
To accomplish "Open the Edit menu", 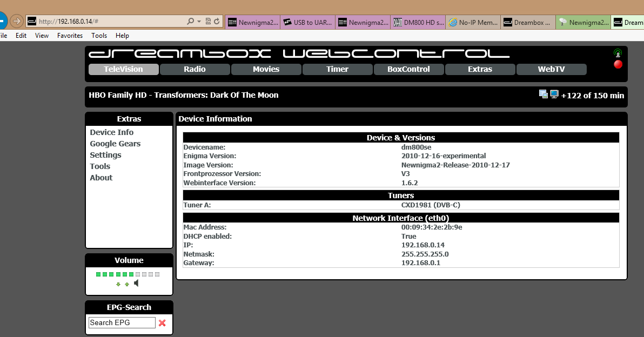I will click(21, 36).
